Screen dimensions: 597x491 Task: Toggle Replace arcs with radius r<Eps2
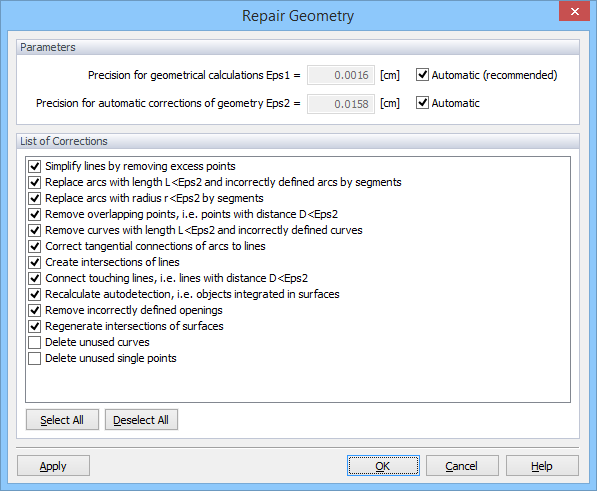(x=35, y=198)
